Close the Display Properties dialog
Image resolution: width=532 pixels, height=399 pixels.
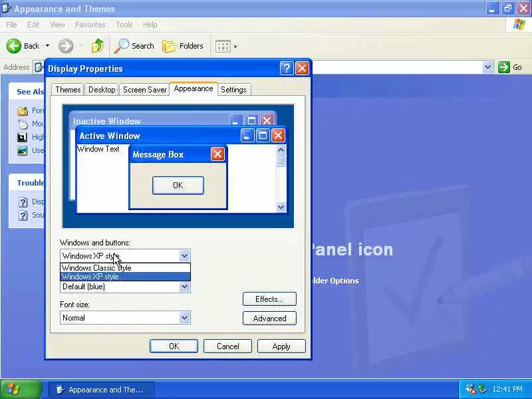[302, 68]
